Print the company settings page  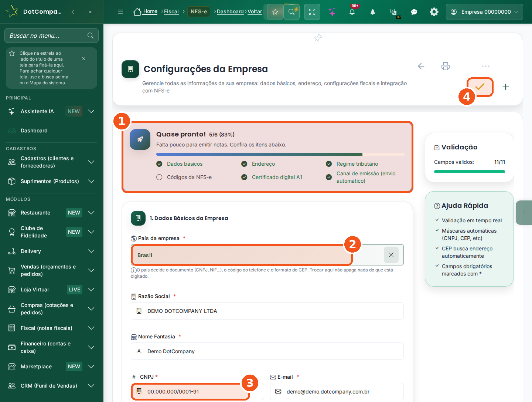[x=446, y=66]
